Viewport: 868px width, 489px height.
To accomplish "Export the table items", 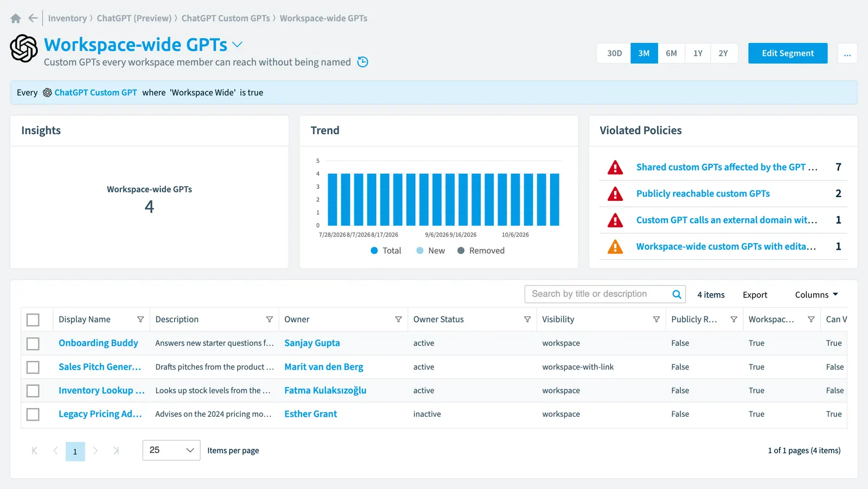I will point(755,295).
